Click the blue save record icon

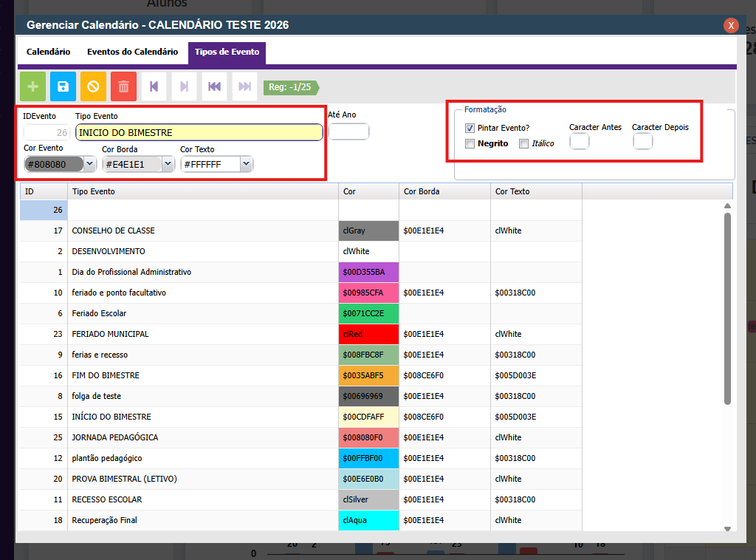[x=63, y=86]
